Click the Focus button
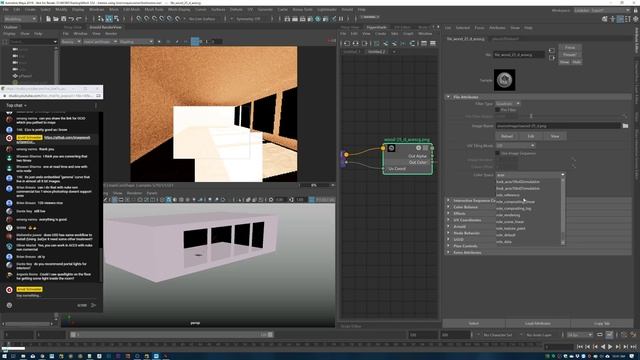The width and height of the screenshot is (640, 360). [570, 47]
